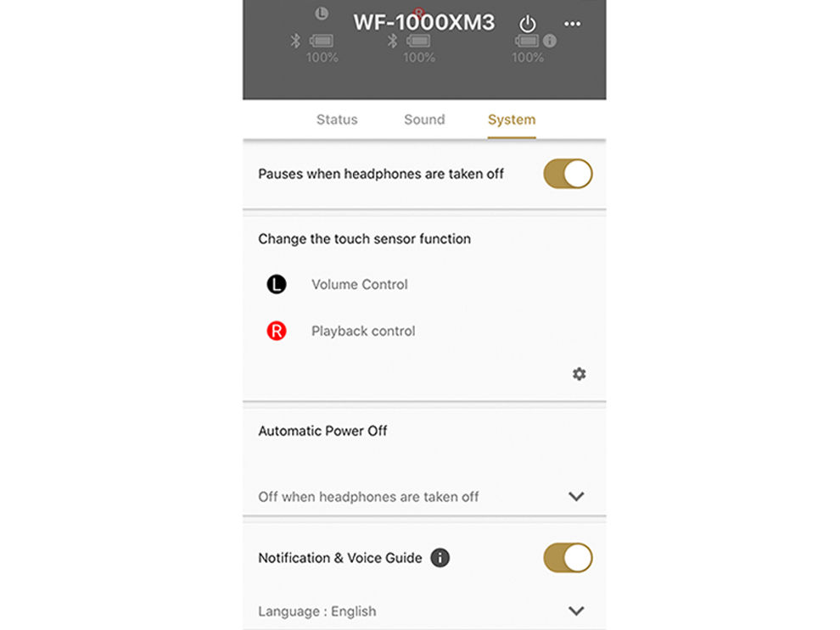
Task: Toggle Notification & Voice Guide switch
Action: point(568,558)
